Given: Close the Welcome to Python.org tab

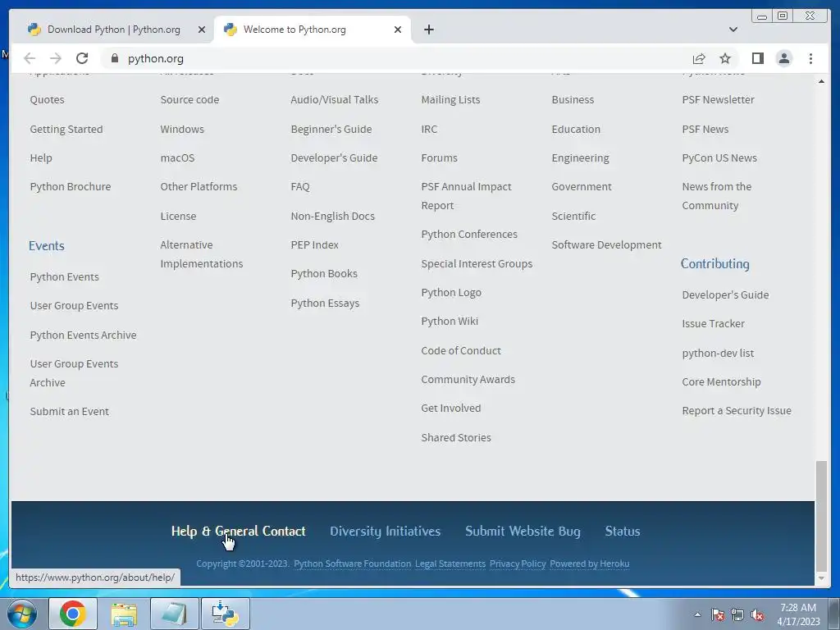Looking at the screenshot, I should (x=398, y=30).
